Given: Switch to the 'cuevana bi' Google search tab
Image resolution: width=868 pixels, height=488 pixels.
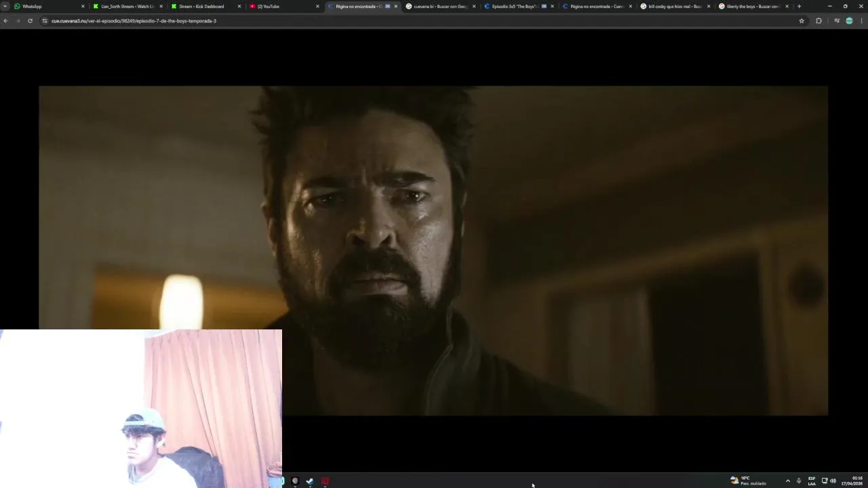Looking at the screenshot, I should pos(439,6).
